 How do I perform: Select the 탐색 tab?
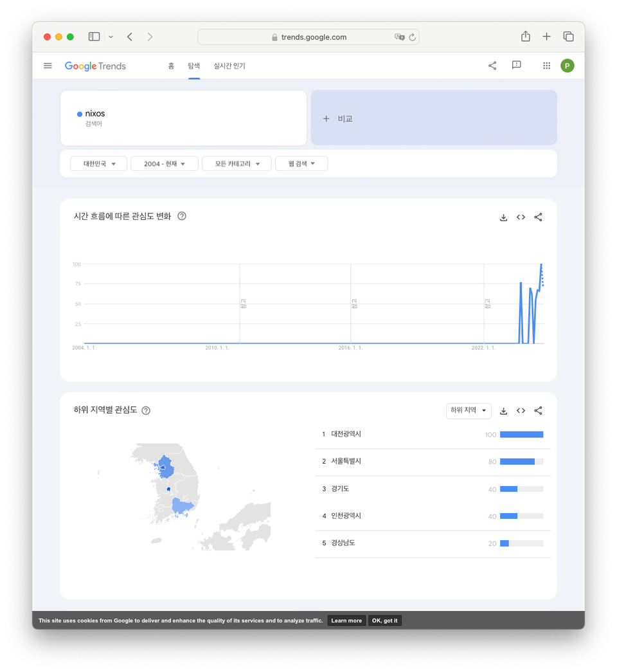[193, 66]
